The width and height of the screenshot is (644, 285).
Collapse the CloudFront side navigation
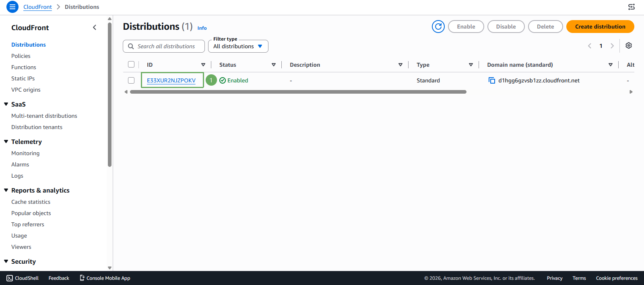click(95, 27)
